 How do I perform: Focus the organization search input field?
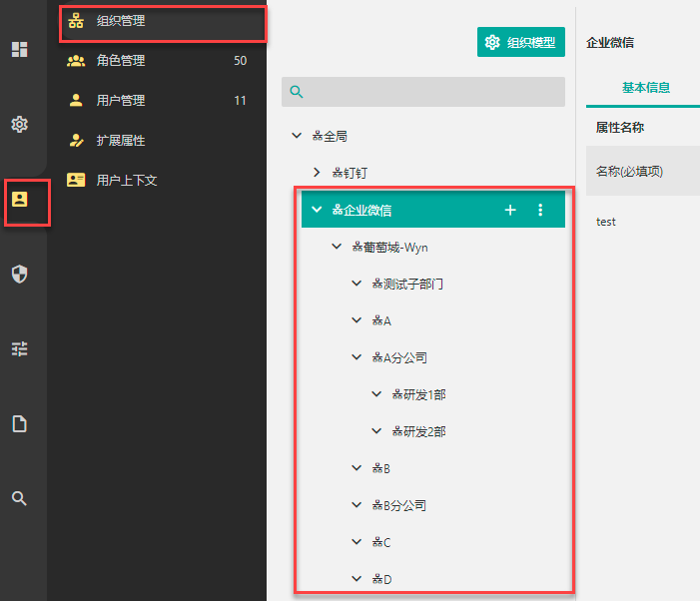click(x=423, y=92)
